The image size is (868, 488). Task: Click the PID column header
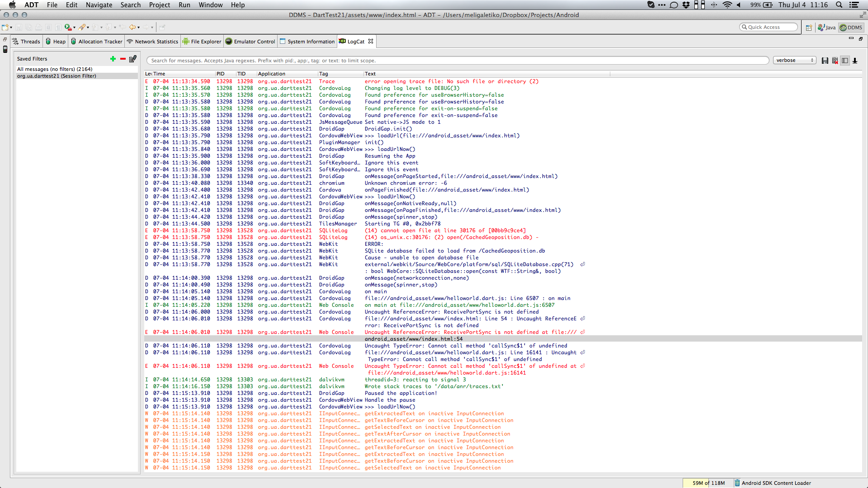(x=225, y=74)
